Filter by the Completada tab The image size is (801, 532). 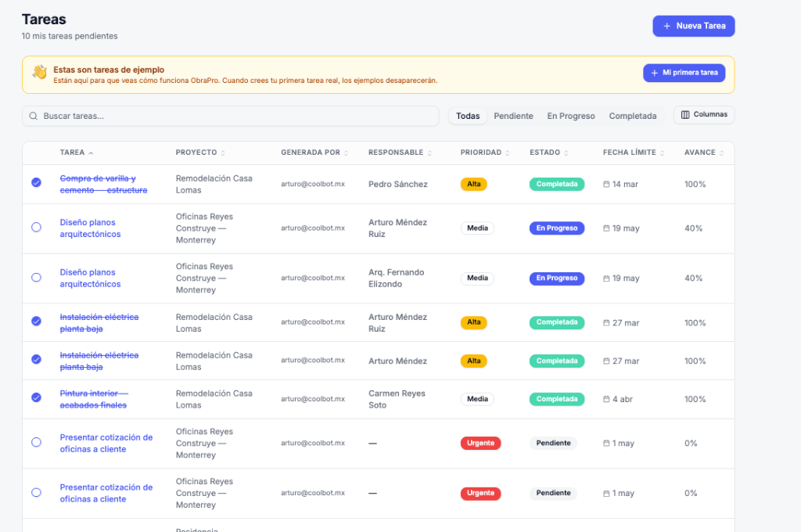point(632,116)
